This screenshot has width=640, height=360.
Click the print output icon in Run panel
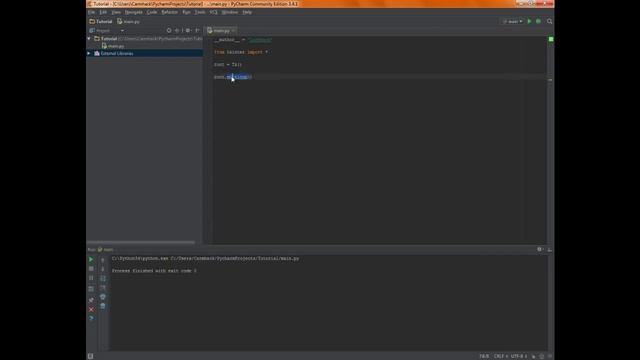(x=103, y=297)
